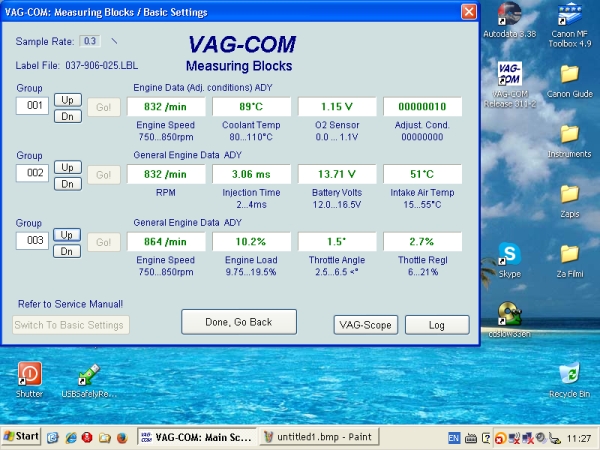Image resolution: width=600 pixels, height=450 pixels.
Task: Close the Measuring Blocks window
Action: [x=469, y=11]
